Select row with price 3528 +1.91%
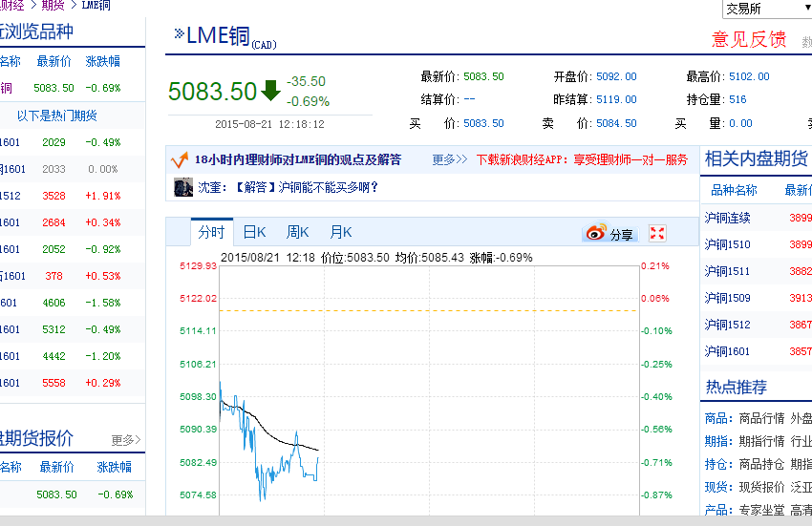Viewport: 812px width, 526px height. [72, 196]
